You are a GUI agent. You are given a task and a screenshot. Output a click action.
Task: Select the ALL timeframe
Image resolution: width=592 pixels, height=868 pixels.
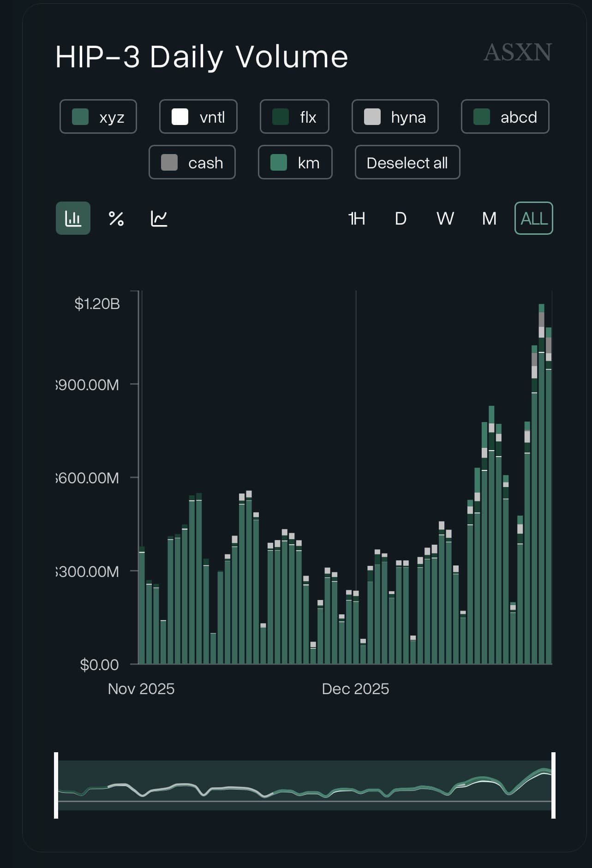click(533, 218)
